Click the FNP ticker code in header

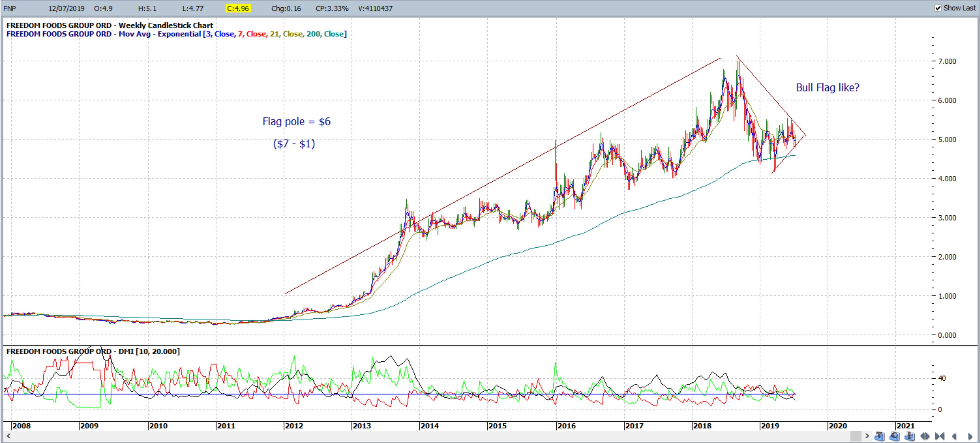coord(10,8)
